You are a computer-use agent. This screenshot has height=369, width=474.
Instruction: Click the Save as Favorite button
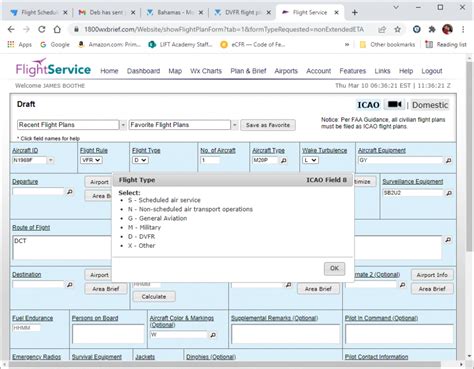coord(268,125)
